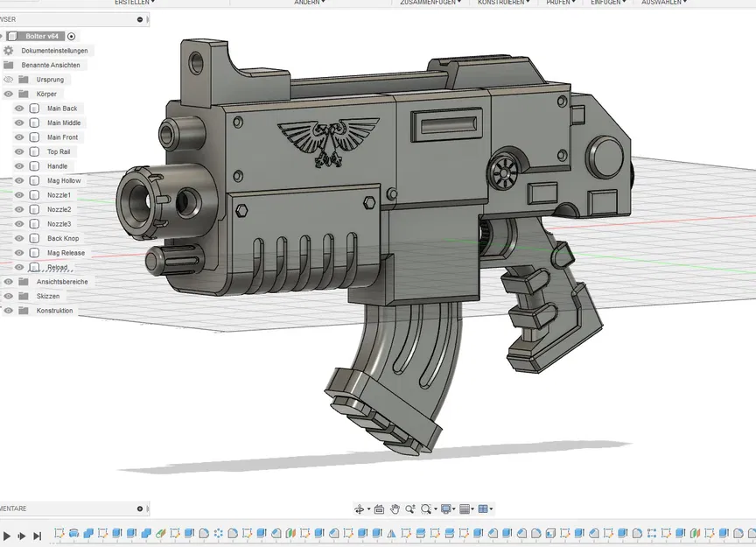
Task: Activate the Pan tool
Action: (x=395, y=508)
